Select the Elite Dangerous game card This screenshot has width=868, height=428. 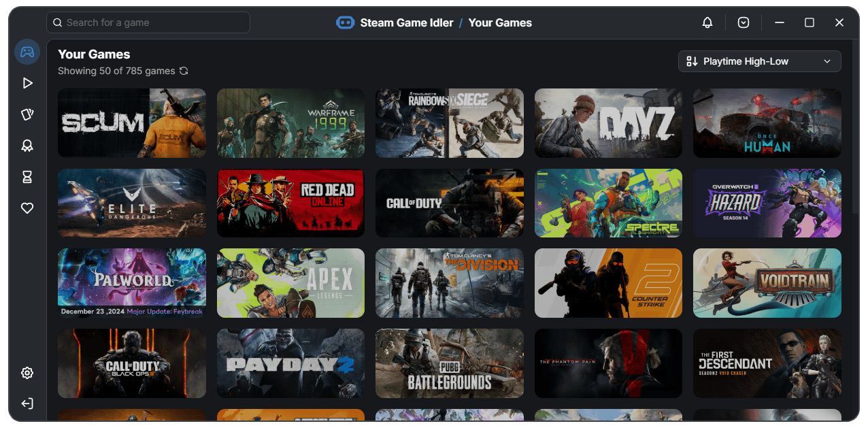pyautogui.click(x=132, y=203)
